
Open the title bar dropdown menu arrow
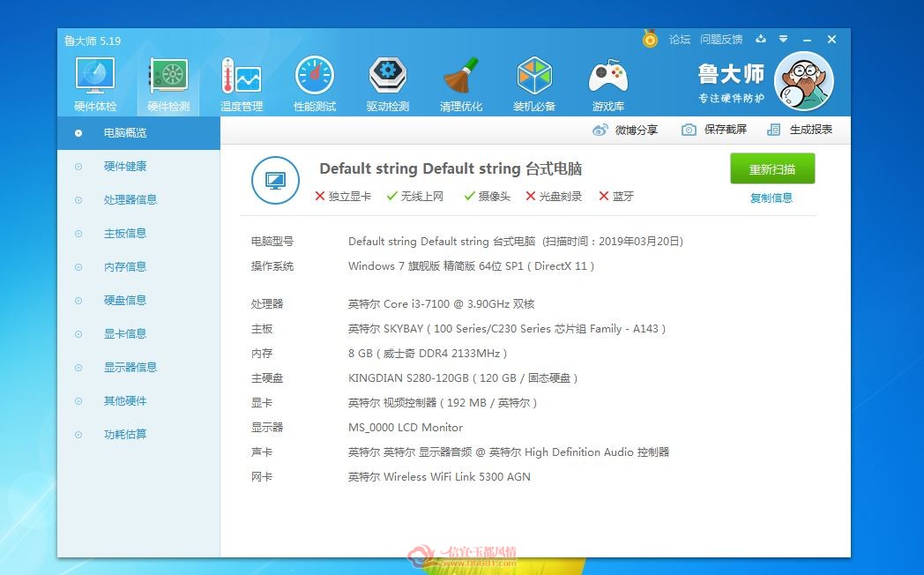tap(783, 39)
